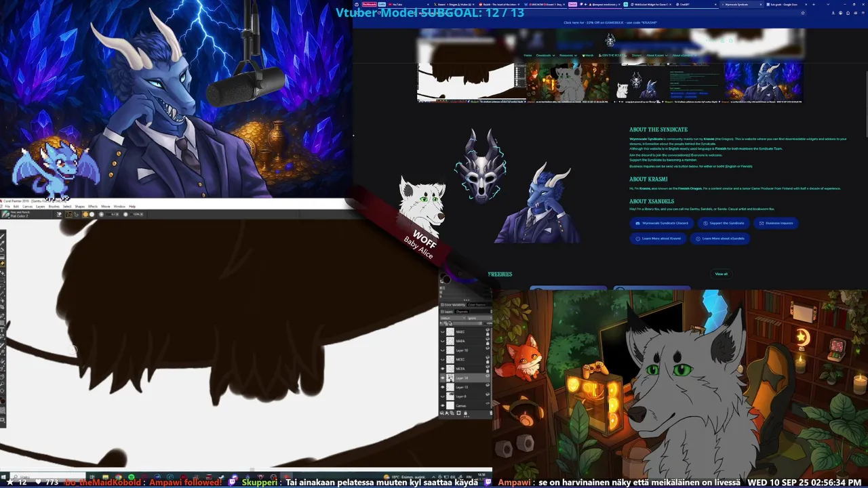The image size is (868, 488).
Task: Click the layer mask icon in Layers footer
Action: click(458, 413)
